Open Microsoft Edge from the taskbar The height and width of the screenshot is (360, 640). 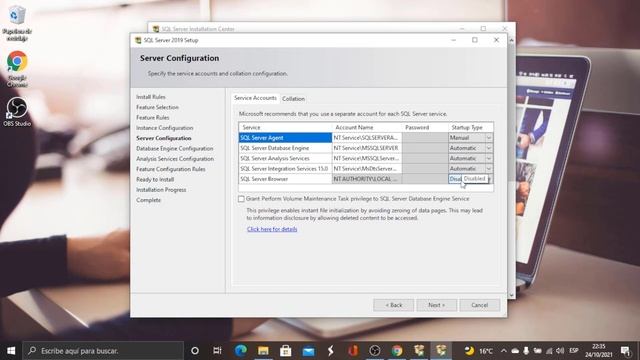(240, 351)
